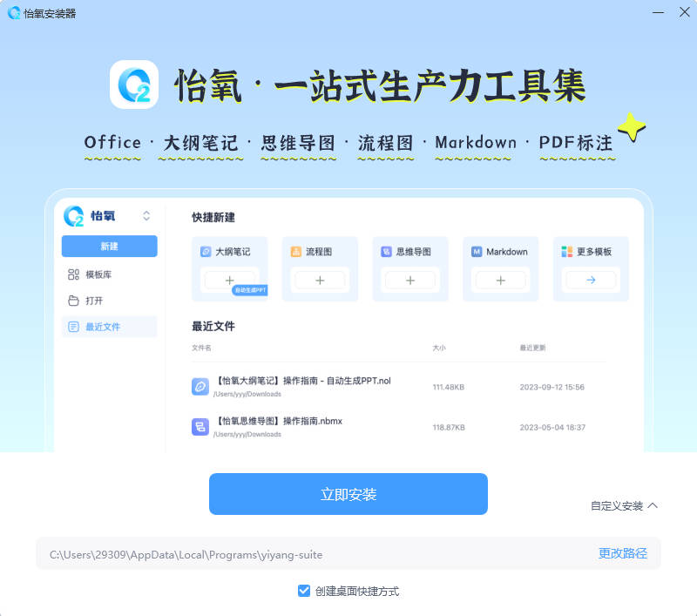697x616 pixels.
Task: Close the 怡氧安装器 installer window
Action: pos(684,12)
